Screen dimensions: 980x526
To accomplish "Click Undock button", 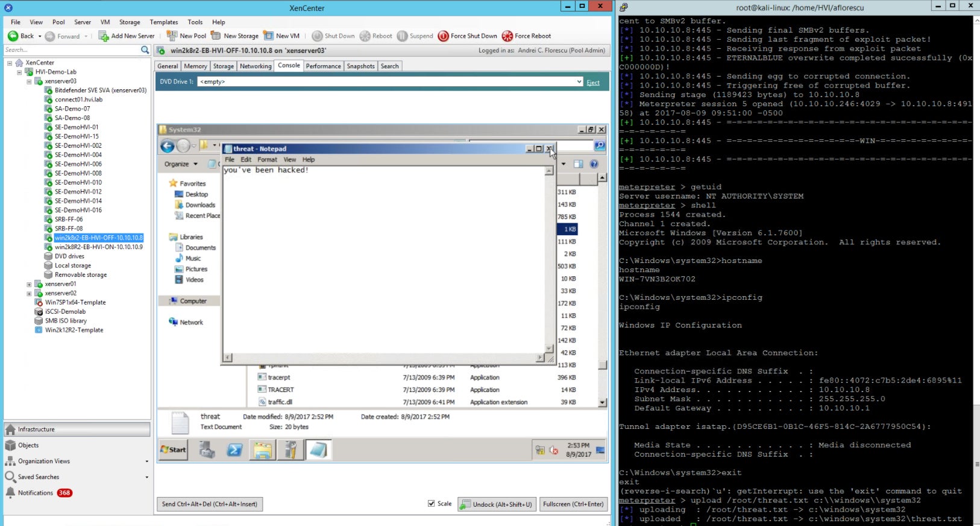I will [496, 504].
